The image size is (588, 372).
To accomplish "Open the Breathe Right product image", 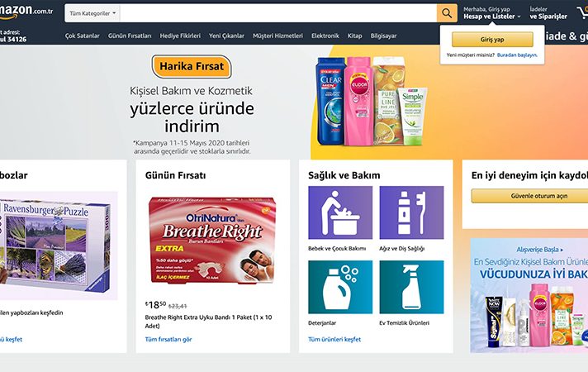I will coord(212,241).
